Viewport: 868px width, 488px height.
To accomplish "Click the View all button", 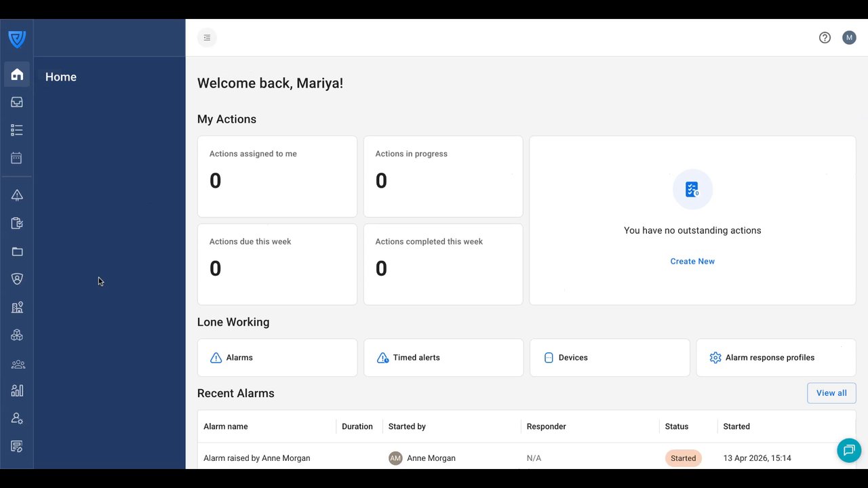I will (831, 393).
